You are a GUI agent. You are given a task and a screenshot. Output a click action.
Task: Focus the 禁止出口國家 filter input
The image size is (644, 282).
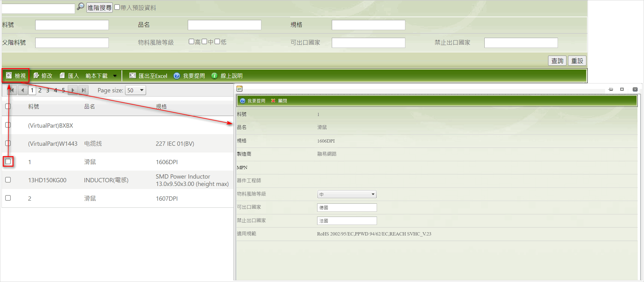click(x=521, y=43)
